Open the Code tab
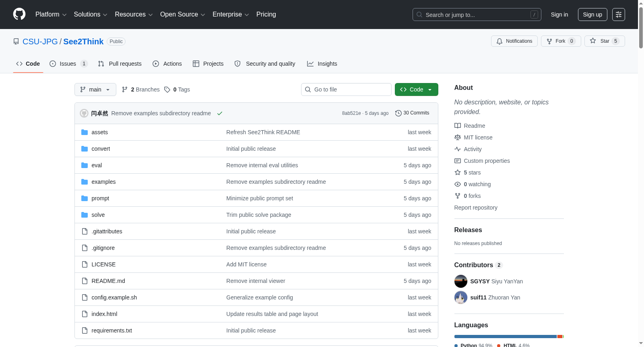 (28, 64)
